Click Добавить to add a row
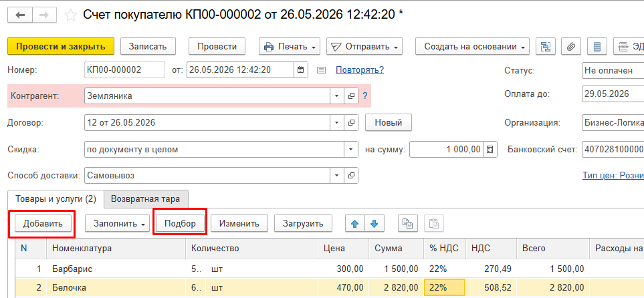 point(43,224)
